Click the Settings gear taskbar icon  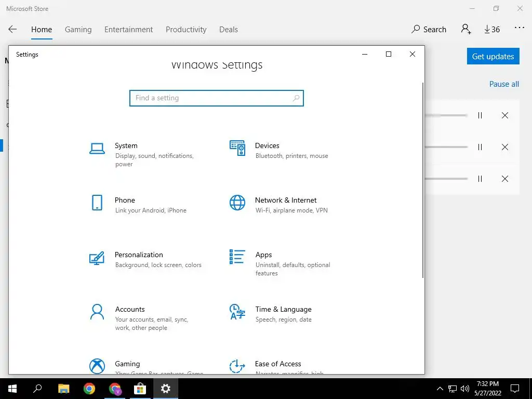pos(166,389)
